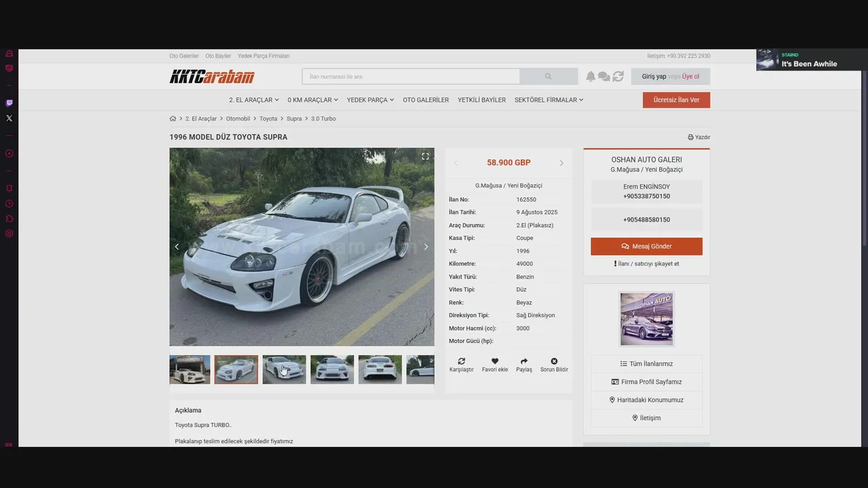Click the OSHAN AUTO GALERI seller name

[x=646, y=160]
